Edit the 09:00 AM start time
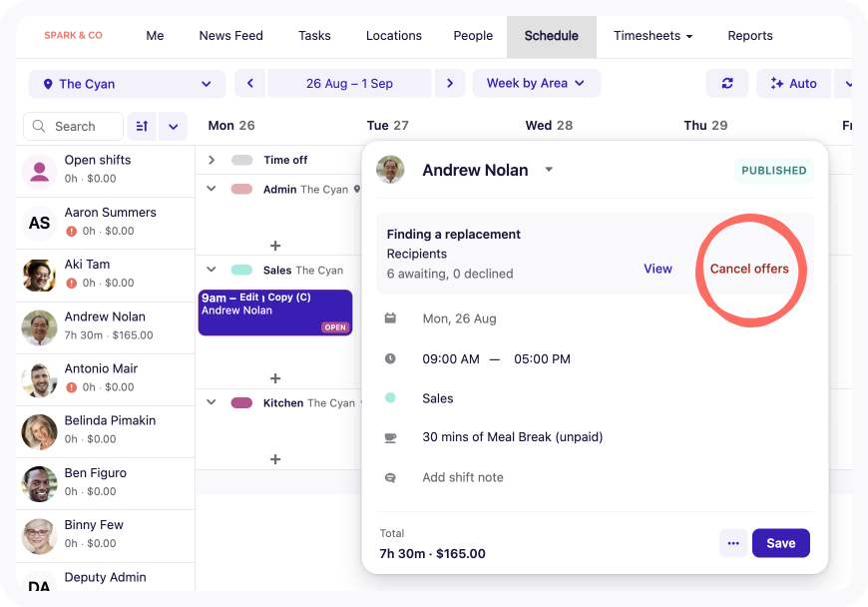The image size is (868, 607). point(451,358)
